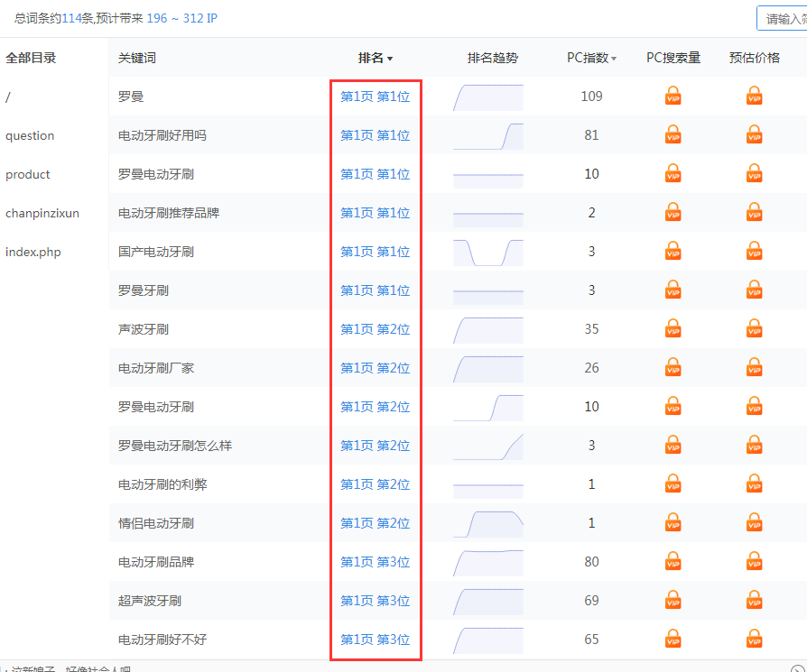This screenshot has width=807, height=672.
Task: Select 全部目录 in the sidebar
Action: [x=31, y=58]
